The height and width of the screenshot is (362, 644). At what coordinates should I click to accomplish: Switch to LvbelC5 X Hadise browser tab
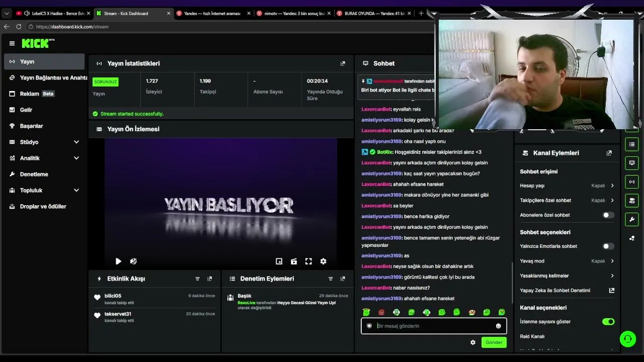point(53,14)
